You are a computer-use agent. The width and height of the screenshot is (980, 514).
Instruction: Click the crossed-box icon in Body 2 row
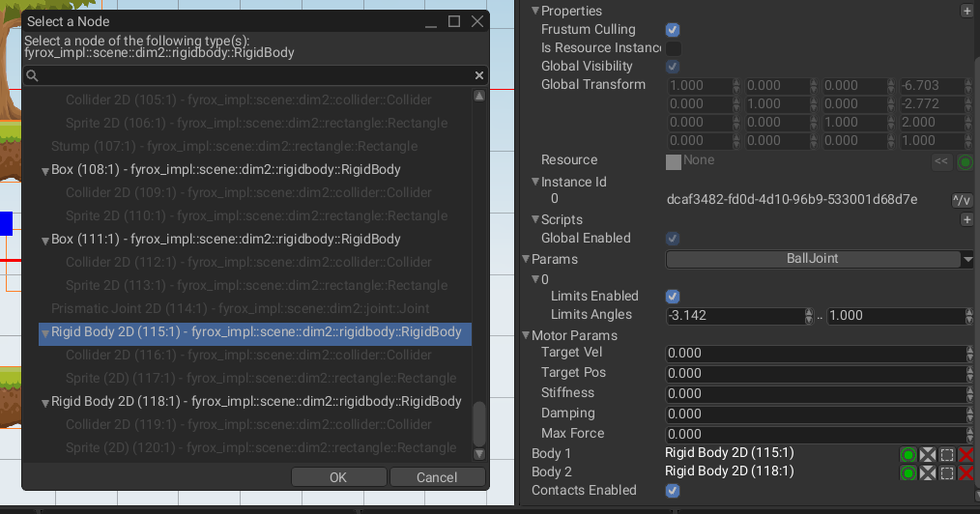pos(927,473)
